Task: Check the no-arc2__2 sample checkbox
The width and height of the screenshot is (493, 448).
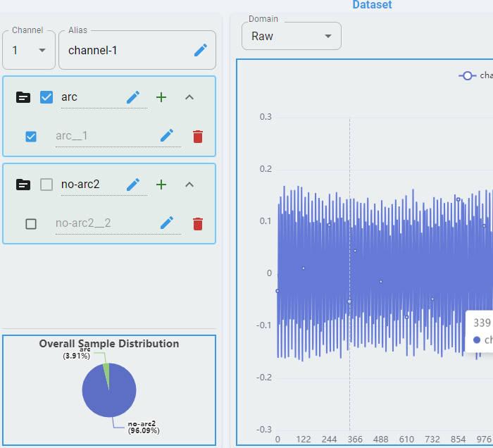Action: point(31,224)
